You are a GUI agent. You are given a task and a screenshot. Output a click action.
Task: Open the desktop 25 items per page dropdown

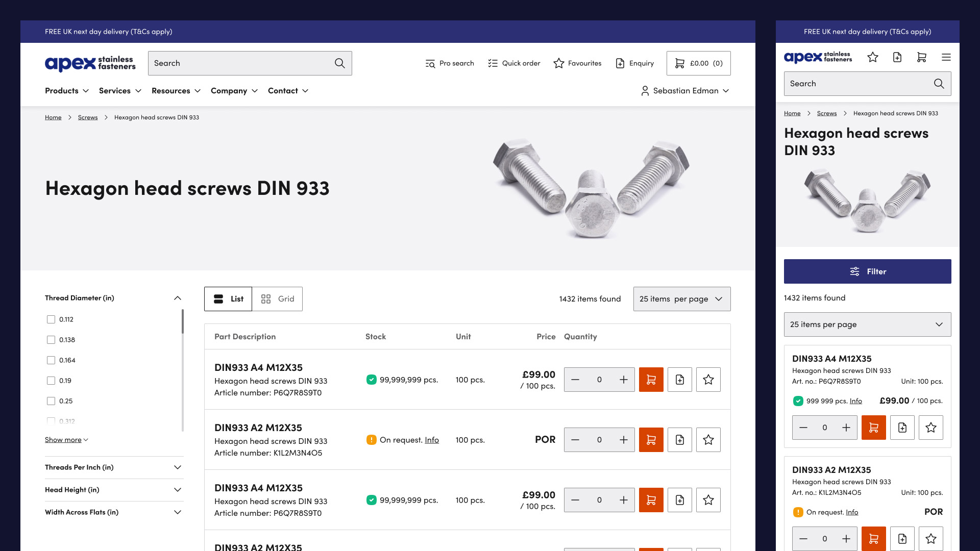point(681,299)
